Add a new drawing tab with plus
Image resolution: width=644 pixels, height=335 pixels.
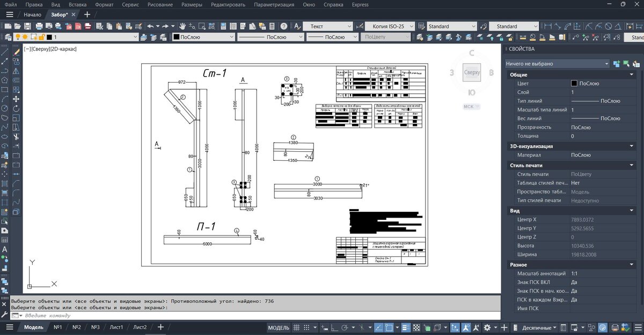(x=87, y=14)
